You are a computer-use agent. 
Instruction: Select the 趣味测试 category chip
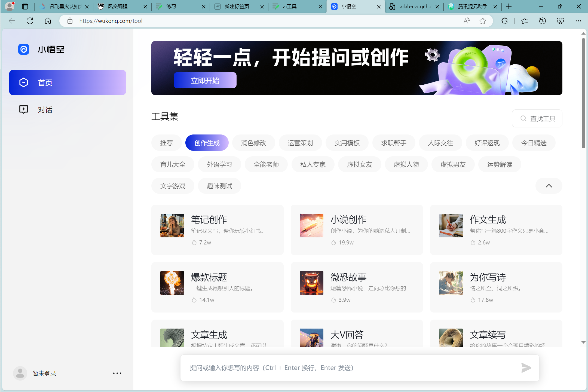[219, 186]
